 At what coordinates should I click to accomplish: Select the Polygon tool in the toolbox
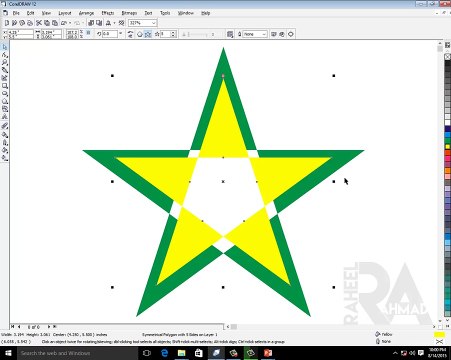pyautogui.click(x=5, y=101)
